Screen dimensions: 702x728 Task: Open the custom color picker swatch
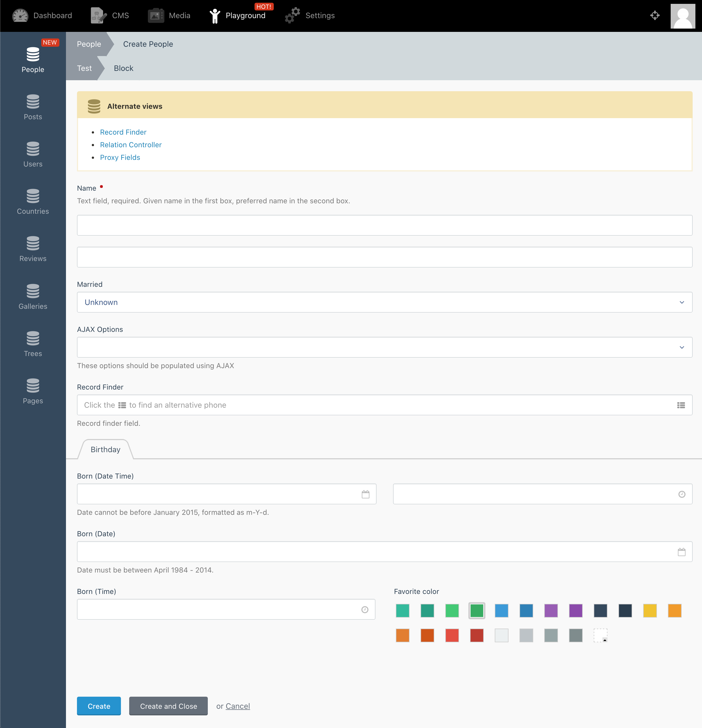pyautogui.click(x=600, y=635)
